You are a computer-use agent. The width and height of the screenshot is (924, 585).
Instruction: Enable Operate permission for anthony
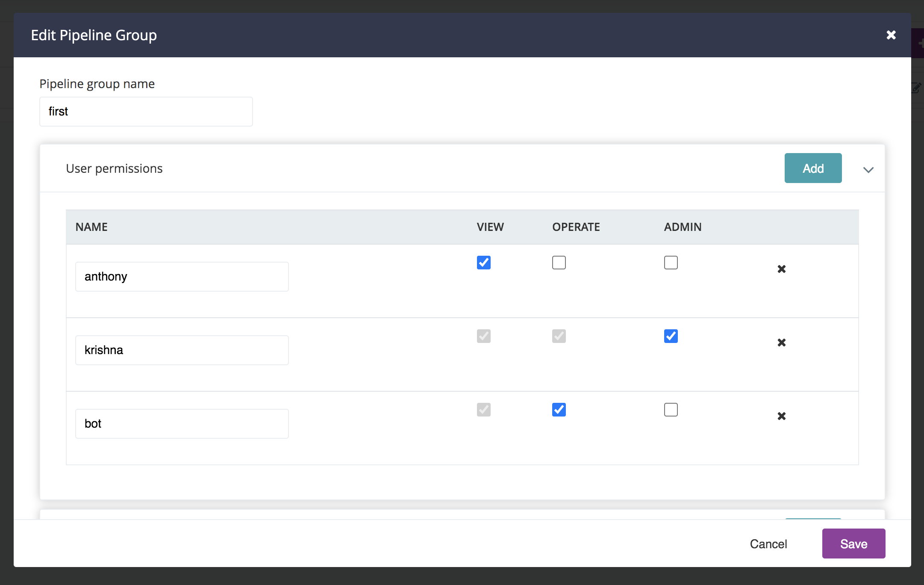(x=559, y=263)
